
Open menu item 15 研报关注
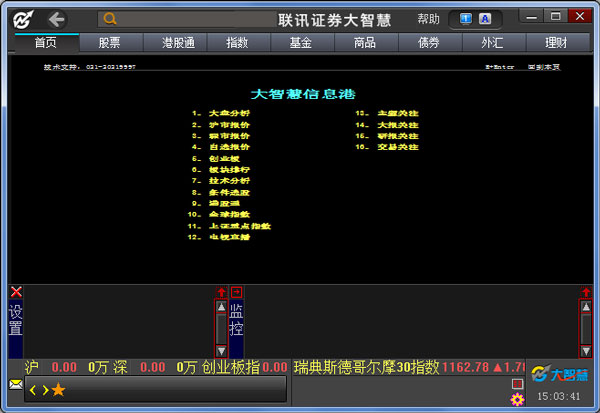[387, 136]
